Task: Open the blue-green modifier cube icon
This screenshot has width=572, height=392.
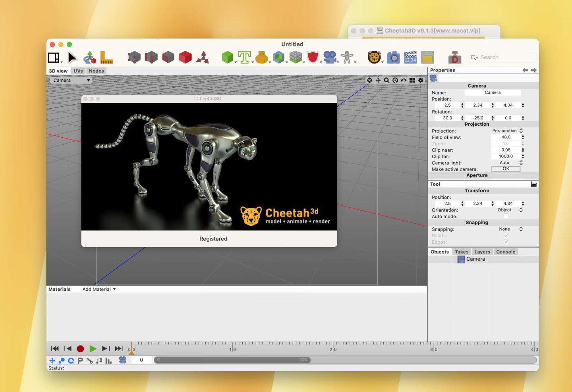Action: point(279,58)
